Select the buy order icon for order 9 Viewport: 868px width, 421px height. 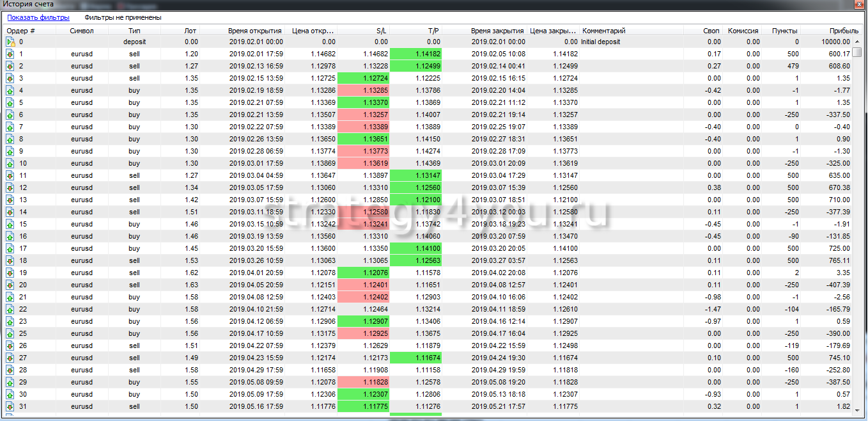pos(10,152)
